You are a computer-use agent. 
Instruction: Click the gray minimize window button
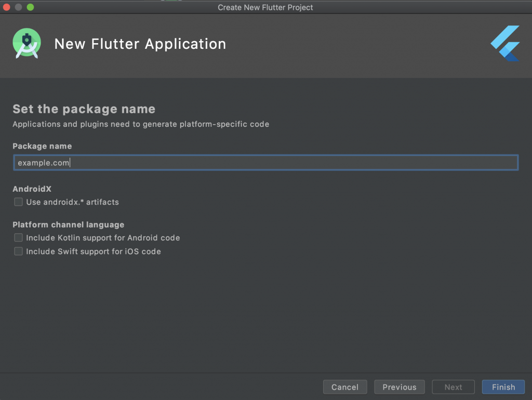point(18,7)
